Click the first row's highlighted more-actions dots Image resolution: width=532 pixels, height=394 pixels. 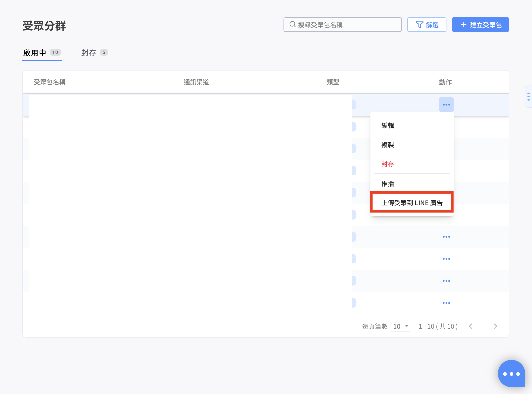[x=446, y=105]
